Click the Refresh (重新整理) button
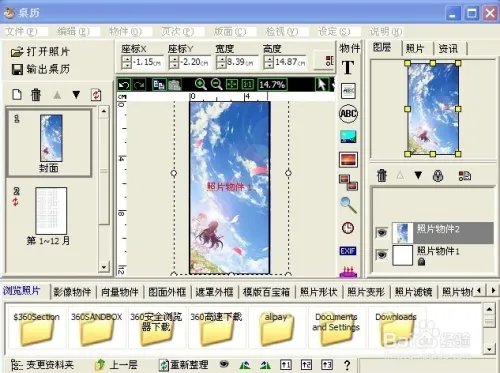Viewport: 500px width, 373px height. [184, 365]
